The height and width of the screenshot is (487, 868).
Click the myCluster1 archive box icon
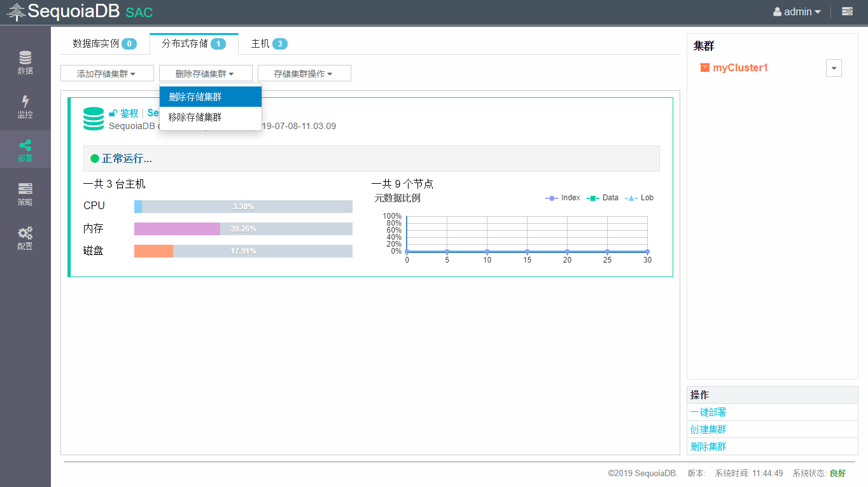pyautogui.click(x=704, y=67)
